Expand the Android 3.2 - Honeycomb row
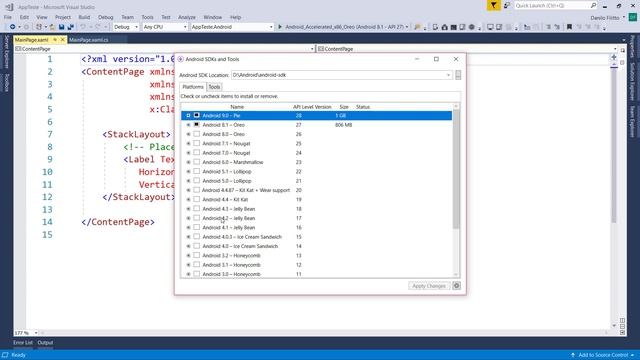The width and height of the screenshot is (640, 360). click(x=188, y=256)
